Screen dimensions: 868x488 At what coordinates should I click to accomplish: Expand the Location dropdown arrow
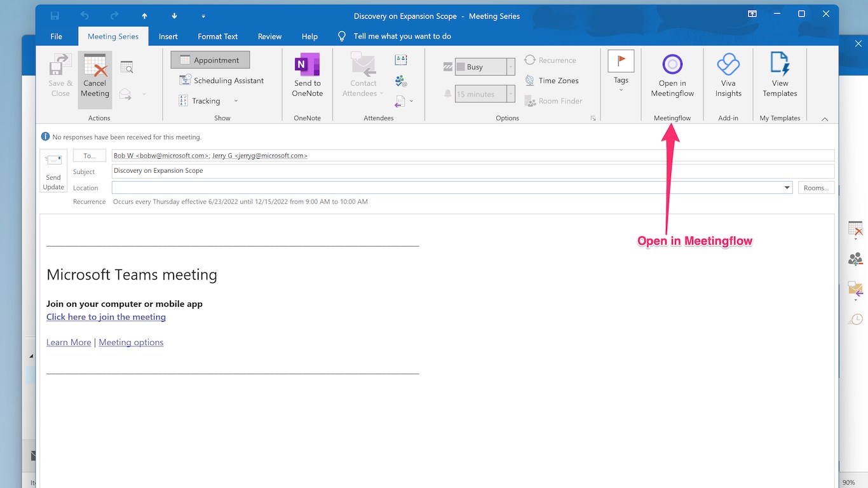[x=787, y=187]
